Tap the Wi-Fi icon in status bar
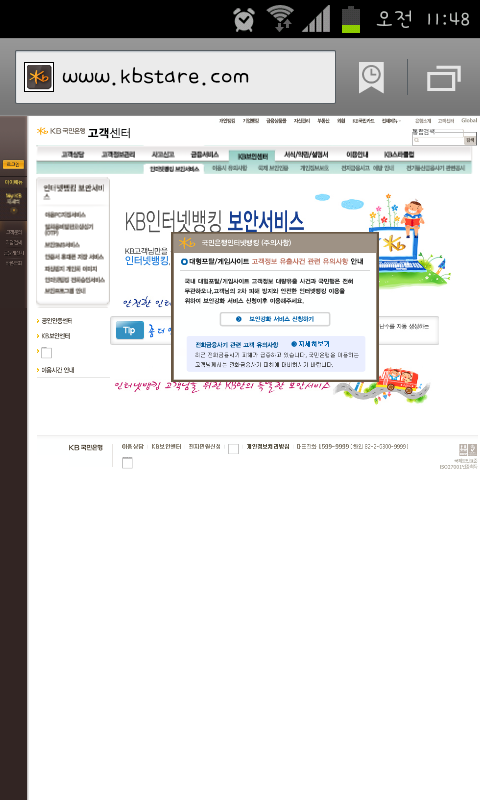The width and height of the screenshot is (480, 800). pyautogui.click(x=280, y=18)
